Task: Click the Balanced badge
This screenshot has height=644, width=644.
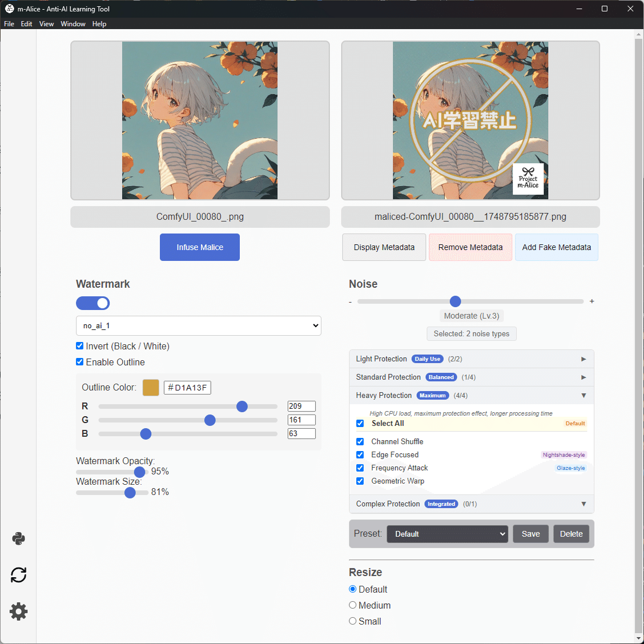Action: (441, 377)
